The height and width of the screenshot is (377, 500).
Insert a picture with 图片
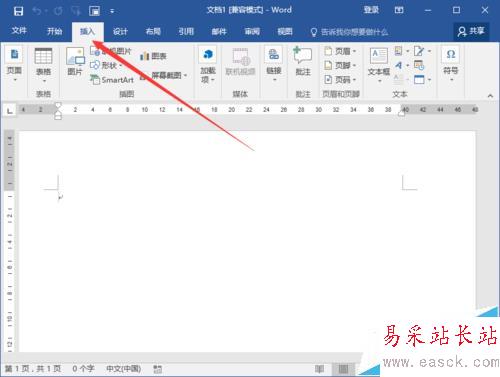coord(75,61)
